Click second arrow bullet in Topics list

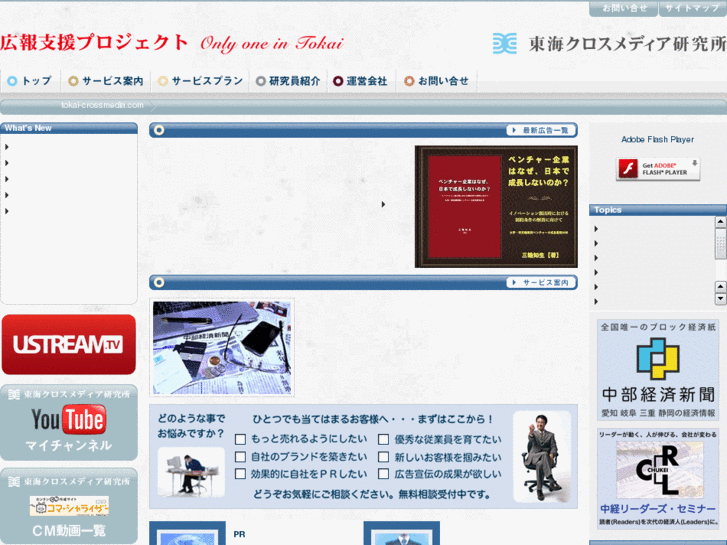point(596,244)
